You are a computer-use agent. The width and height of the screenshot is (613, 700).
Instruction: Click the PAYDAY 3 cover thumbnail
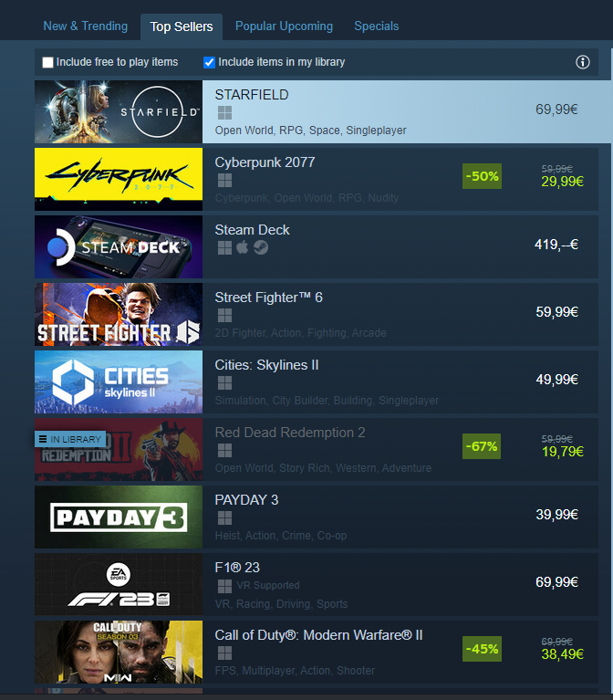119,517
